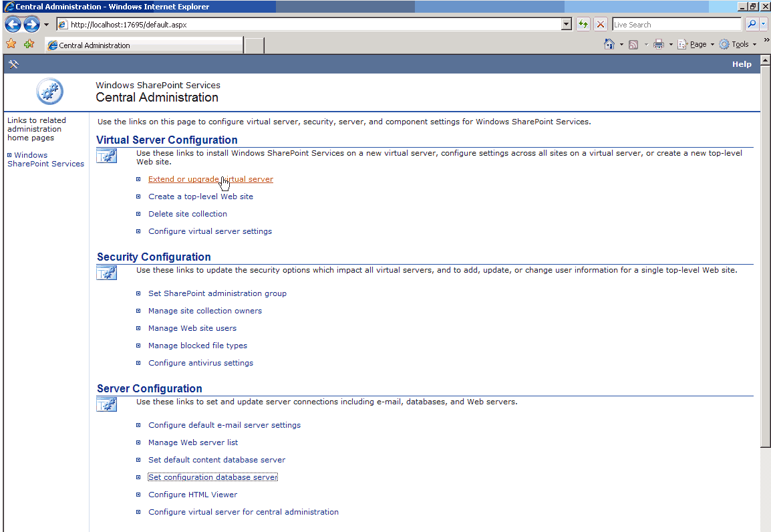Expand the Feeds dropdown arrow
The height and width of the screenshot is (532, 771).
[x=646, y=45]
